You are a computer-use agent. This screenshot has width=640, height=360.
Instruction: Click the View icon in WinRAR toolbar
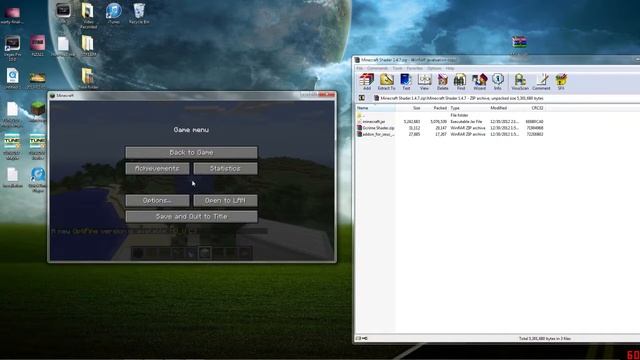click(424, 82)
